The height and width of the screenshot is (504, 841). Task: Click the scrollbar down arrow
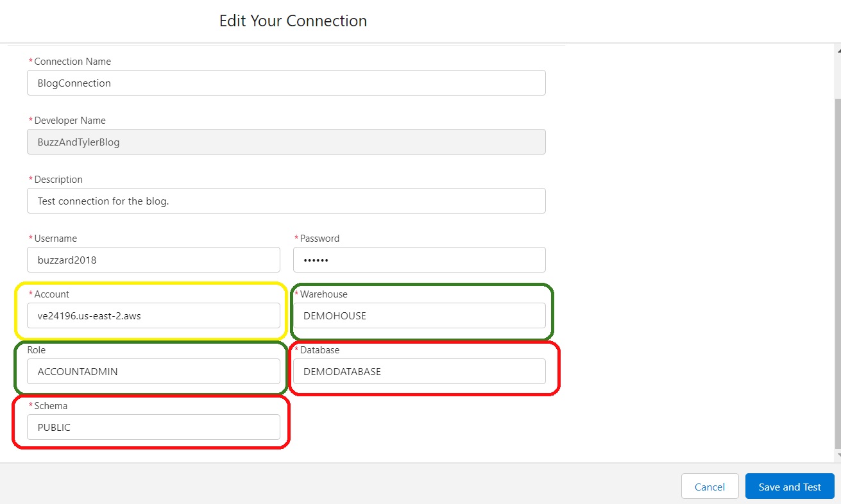[837, 455]
